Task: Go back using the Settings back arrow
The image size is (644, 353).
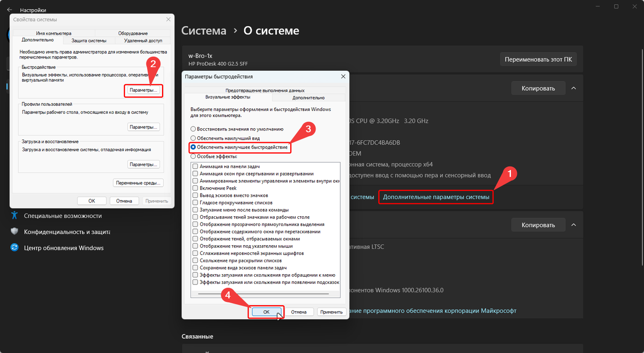Action: pyautogui.click(x=9, y=10)
